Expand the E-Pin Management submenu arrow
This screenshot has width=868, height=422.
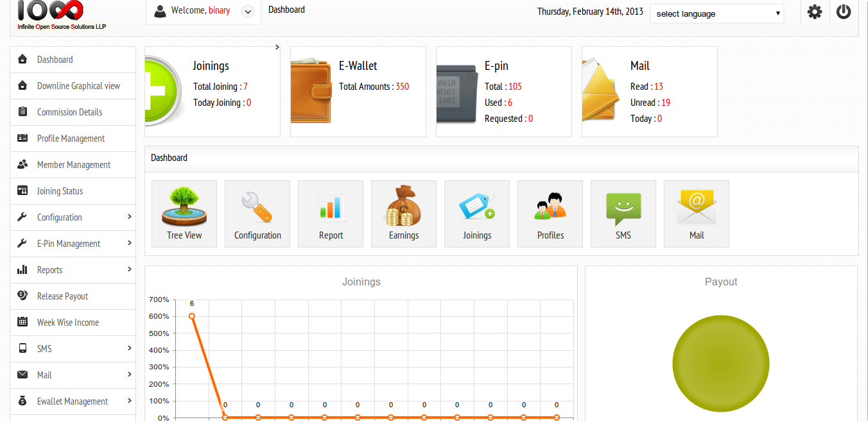click(130, 243)
